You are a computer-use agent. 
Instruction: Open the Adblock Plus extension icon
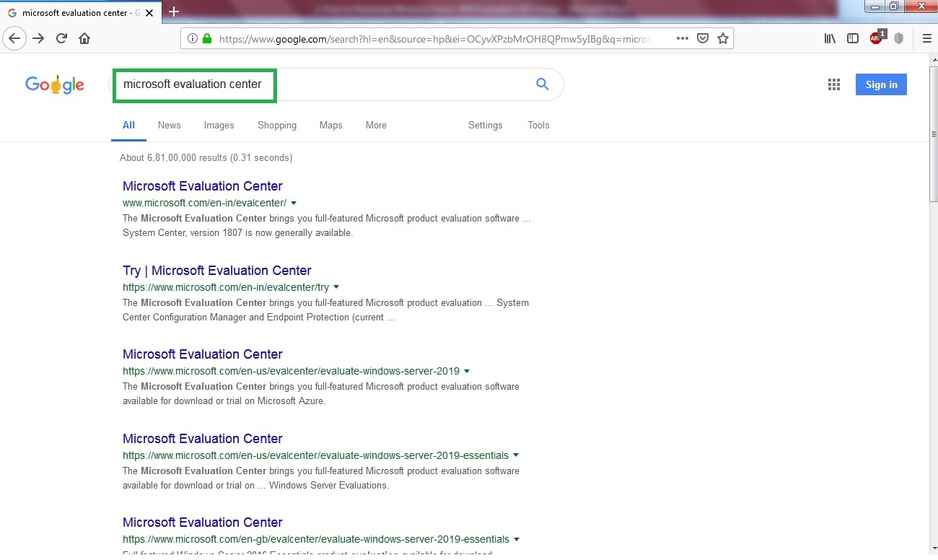pyautogui.click(x=877, y=38)
